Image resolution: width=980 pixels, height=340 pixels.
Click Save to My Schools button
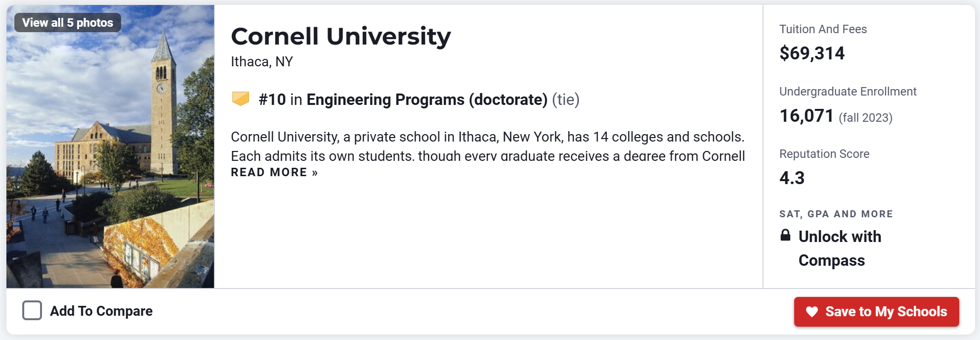click(876, 312)
